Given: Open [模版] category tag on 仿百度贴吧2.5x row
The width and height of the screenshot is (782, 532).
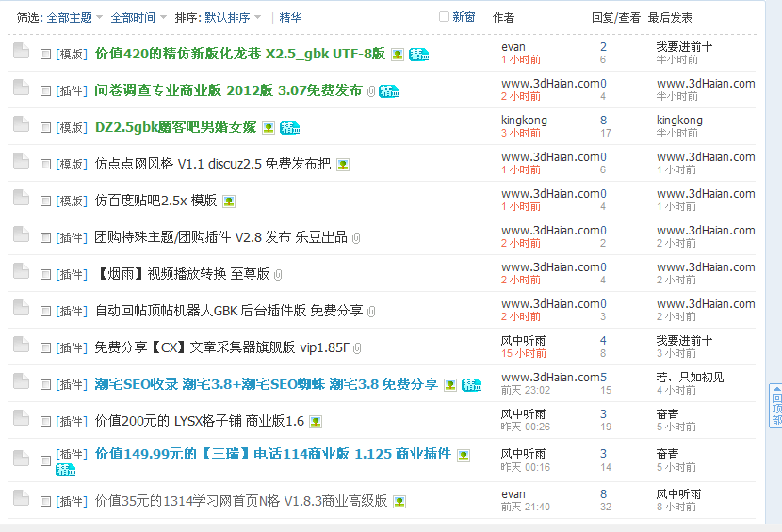Looking at the screenshot, I should pos(72,201).
